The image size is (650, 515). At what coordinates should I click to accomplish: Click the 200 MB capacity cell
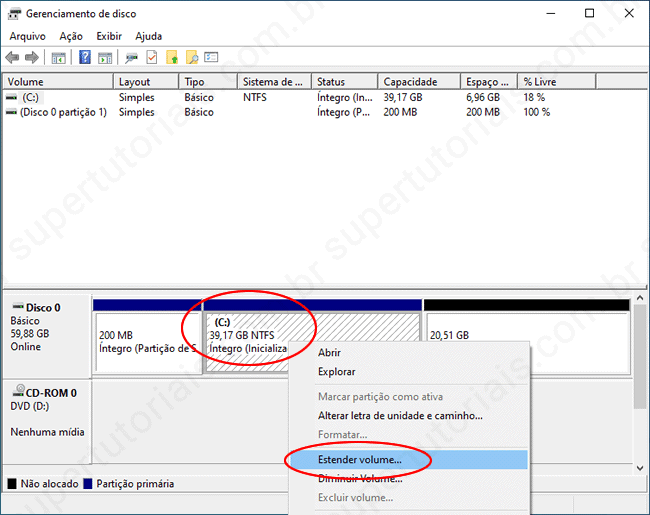400,112
